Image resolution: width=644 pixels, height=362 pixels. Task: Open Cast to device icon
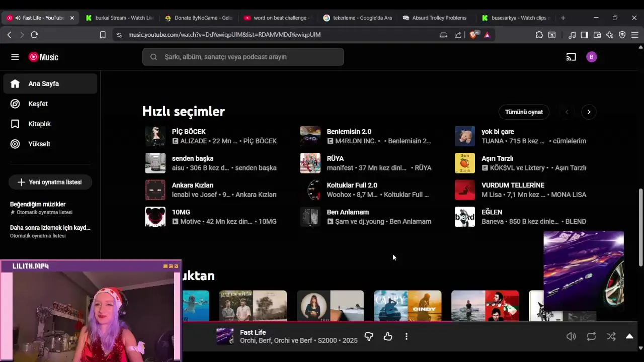[571, 57]
